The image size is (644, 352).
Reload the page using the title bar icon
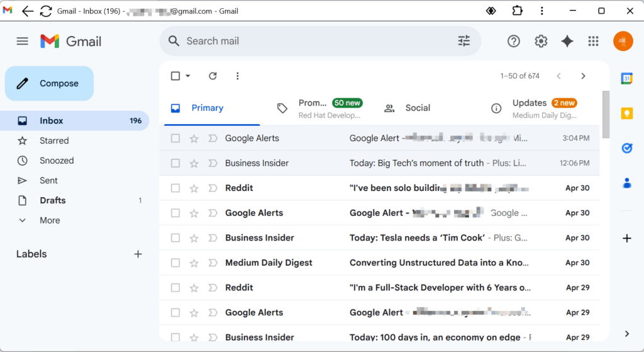[x=46, y=11]
